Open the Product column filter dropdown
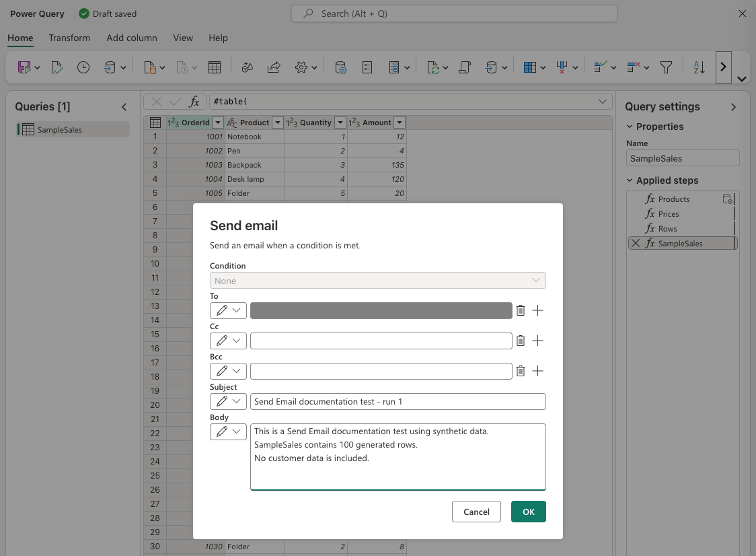Viewport: 756px width, 556px height. point(278,123)
